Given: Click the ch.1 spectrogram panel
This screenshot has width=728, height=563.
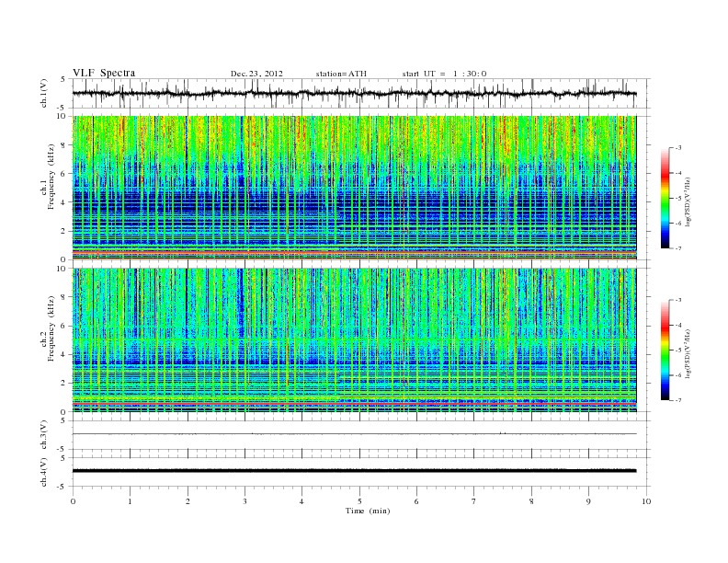Looking at the screenshot, I should tap(354, 188).
